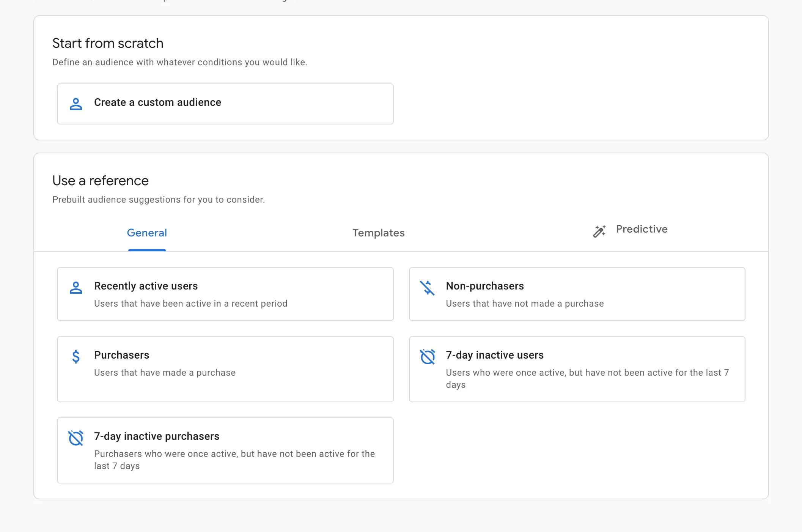Select Create a custom audience
The height and width of the screenshot is (532, 802).
[x=225, y=104]
